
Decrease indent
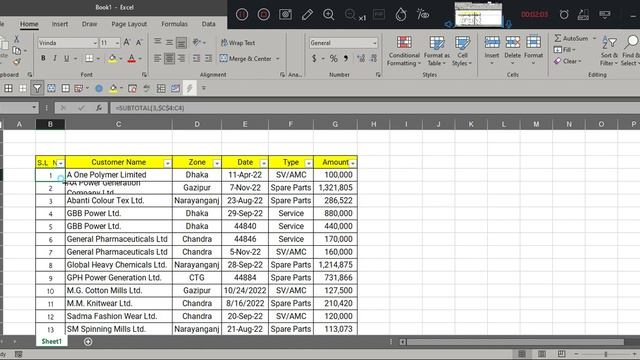[x=196, y=58]
